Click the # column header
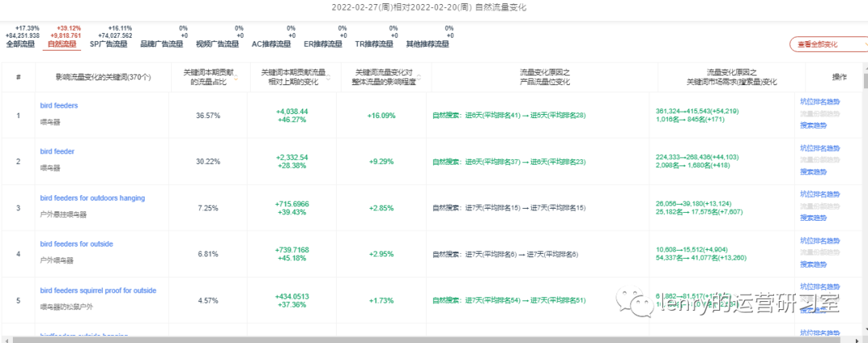868x343 pixels. point(18,77)
